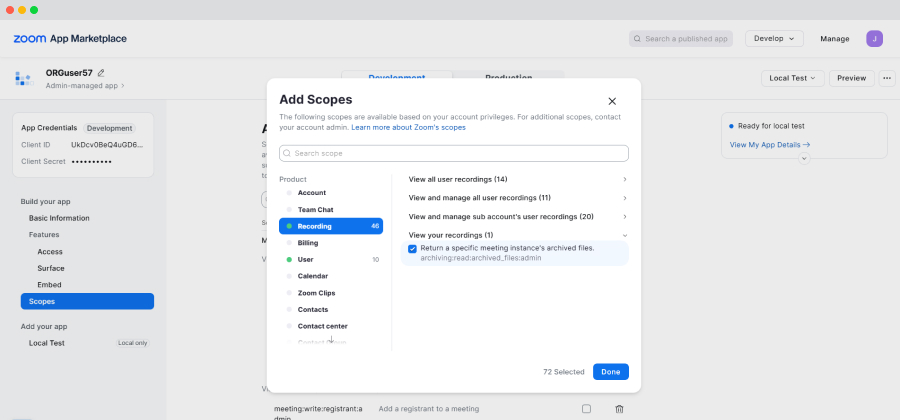Select the Team Chat product category
Screen dimensions: 900x420
coord(331,209)
